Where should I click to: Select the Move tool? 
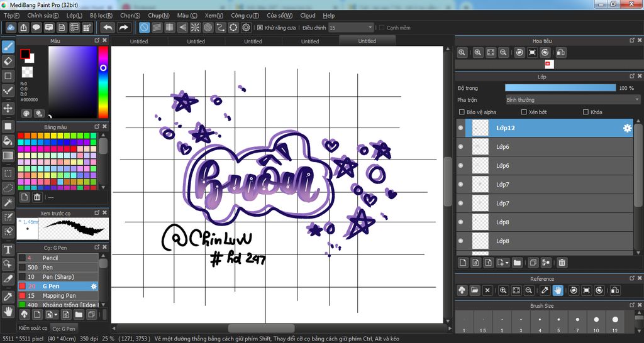[8, 108]
